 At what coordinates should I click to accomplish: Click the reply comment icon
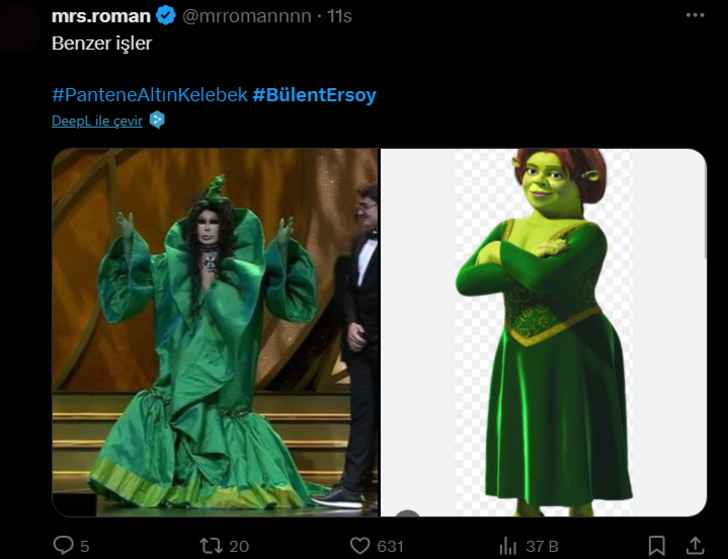click(63, 545)
